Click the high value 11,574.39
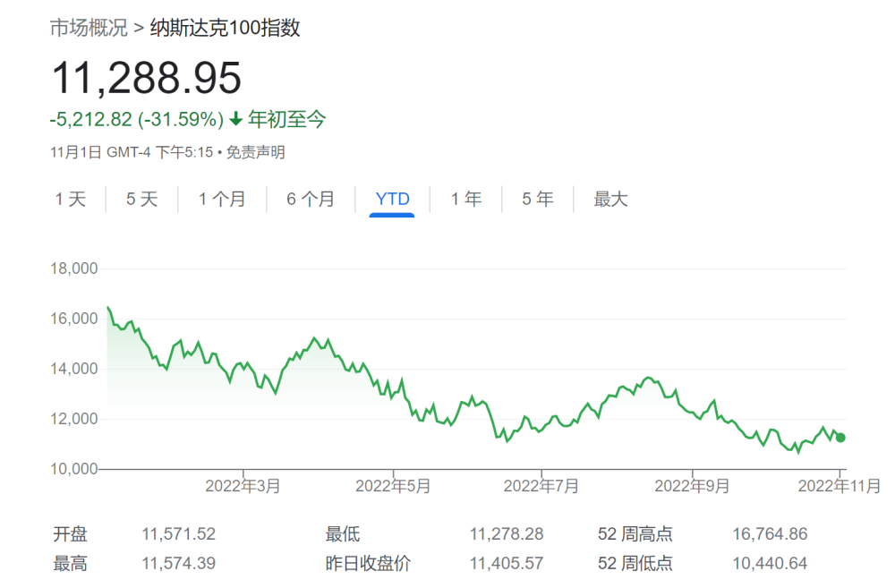 pyautogui.click(x=179, y=564)
